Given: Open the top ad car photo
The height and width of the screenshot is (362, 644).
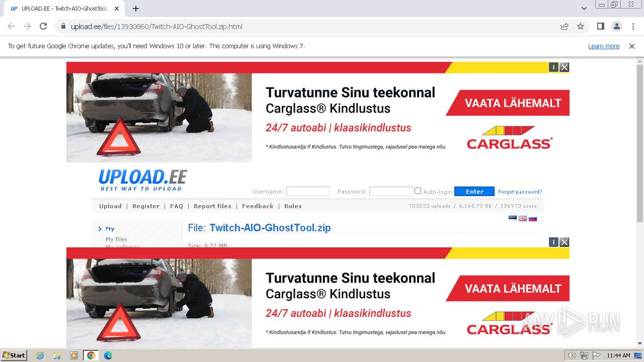Looking at the screenshot, I should tap(159, 118).
